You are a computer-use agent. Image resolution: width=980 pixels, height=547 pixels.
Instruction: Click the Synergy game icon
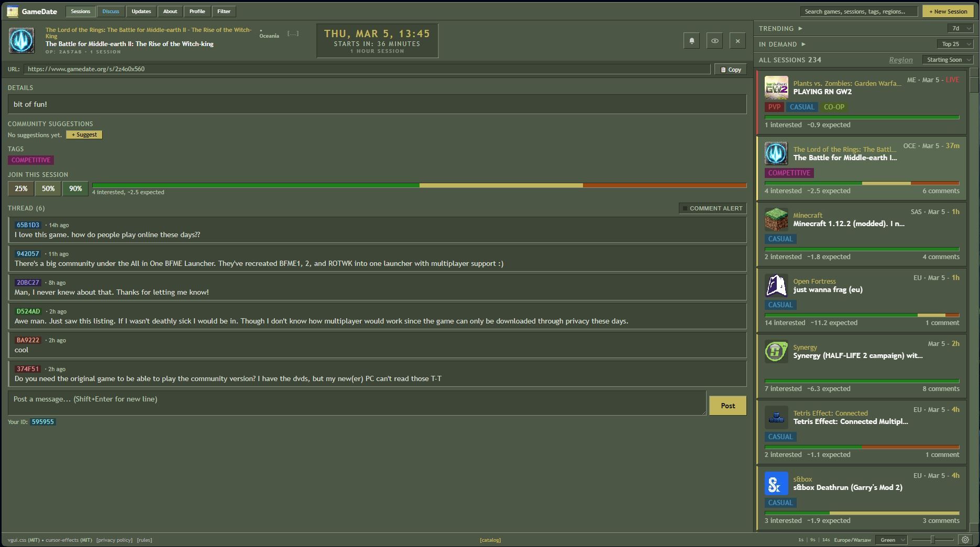[776, 352]
